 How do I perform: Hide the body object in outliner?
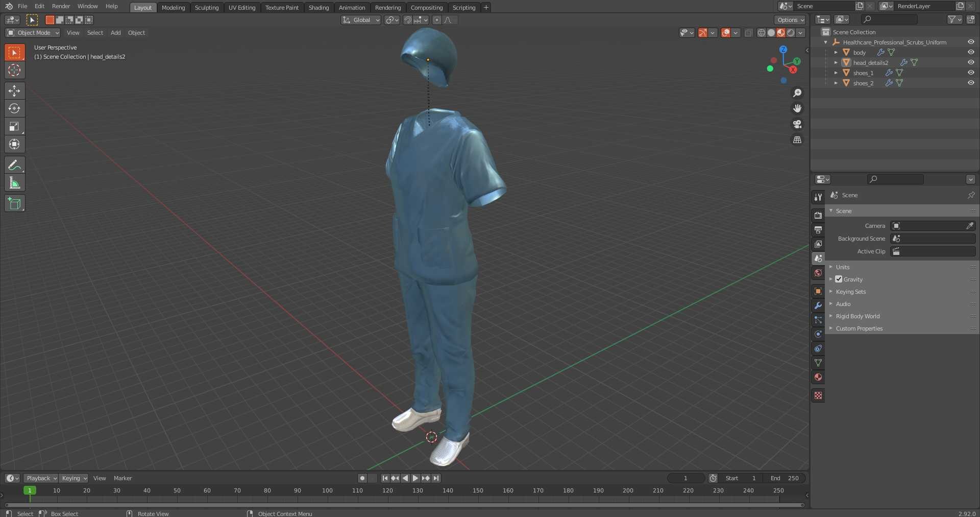coord(971,52)
